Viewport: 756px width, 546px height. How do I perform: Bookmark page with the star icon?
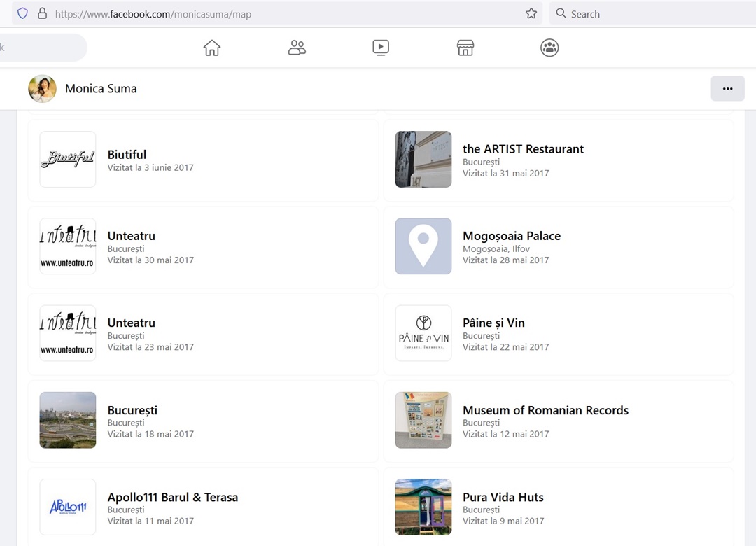click(x=531, y=13)
